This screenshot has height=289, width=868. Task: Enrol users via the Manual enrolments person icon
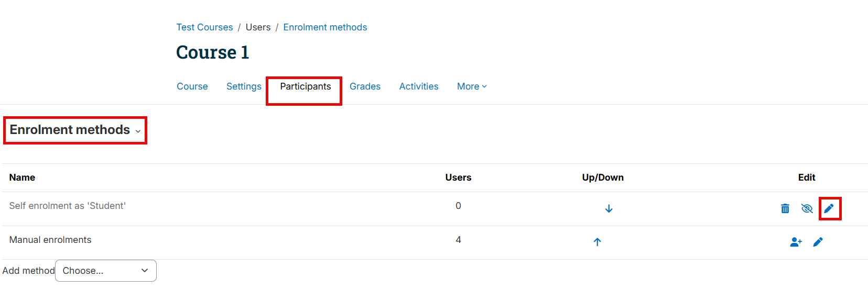(x=796, y=242)
